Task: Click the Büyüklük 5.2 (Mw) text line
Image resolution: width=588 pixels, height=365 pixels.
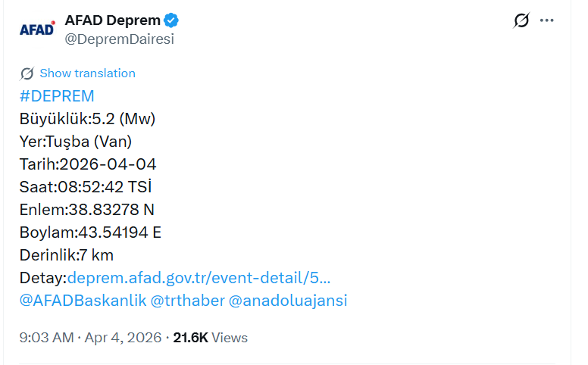Action: click(87, 119)
